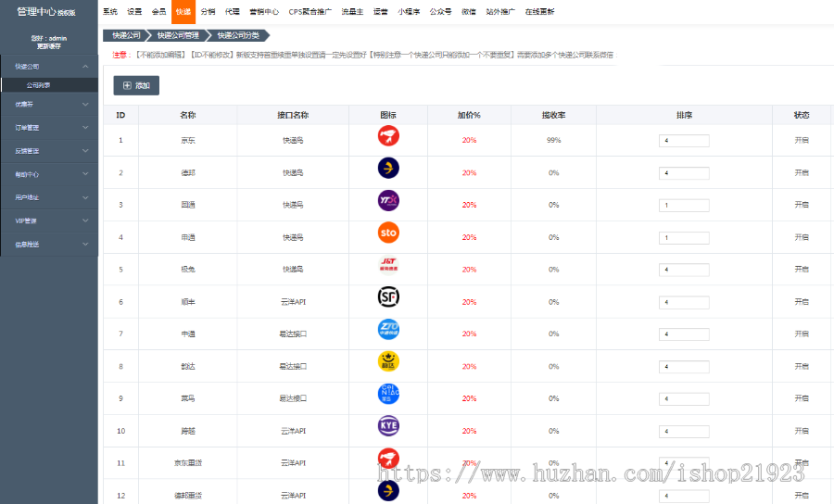The image size is (834, 504).
Task: Expand the 订单管理 sidebar menu
Action: click(x=48, y=127)
